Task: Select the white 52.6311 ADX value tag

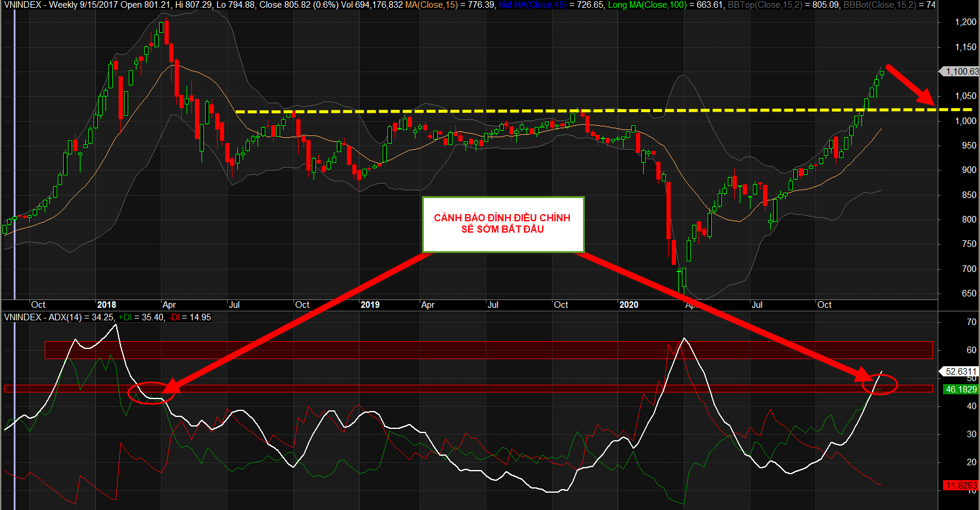Action: [959, 372]
